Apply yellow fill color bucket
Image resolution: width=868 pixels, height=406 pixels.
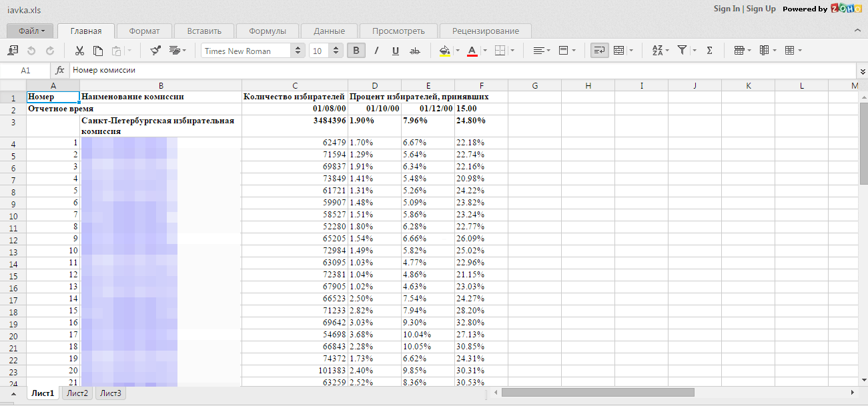pos(445,51)
